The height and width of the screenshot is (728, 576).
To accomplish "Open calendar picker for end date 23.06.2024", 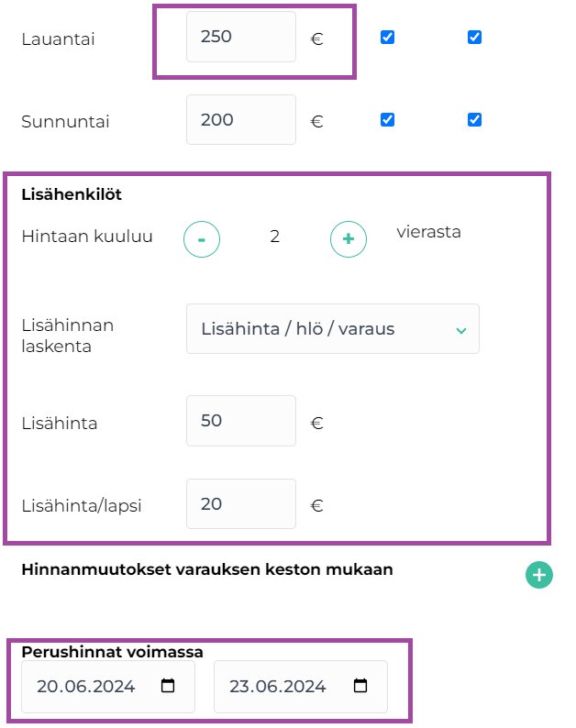I will coord(360,685).
